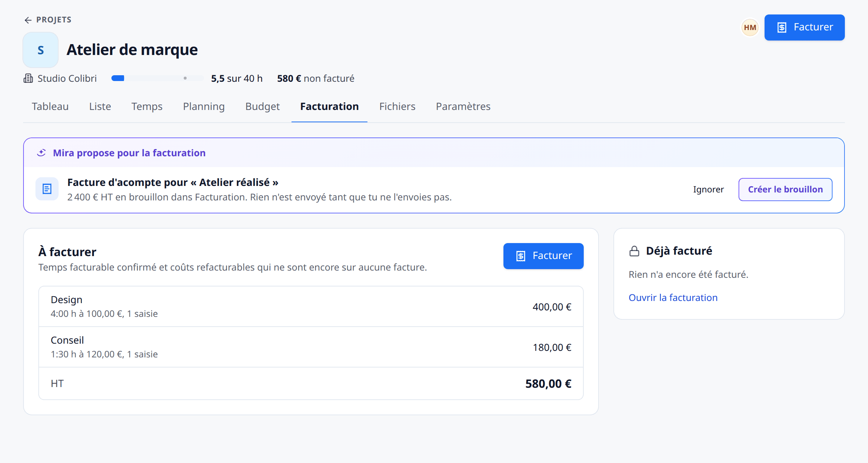
Task: Select the Conseil line item row
Action: pos(311,347)
